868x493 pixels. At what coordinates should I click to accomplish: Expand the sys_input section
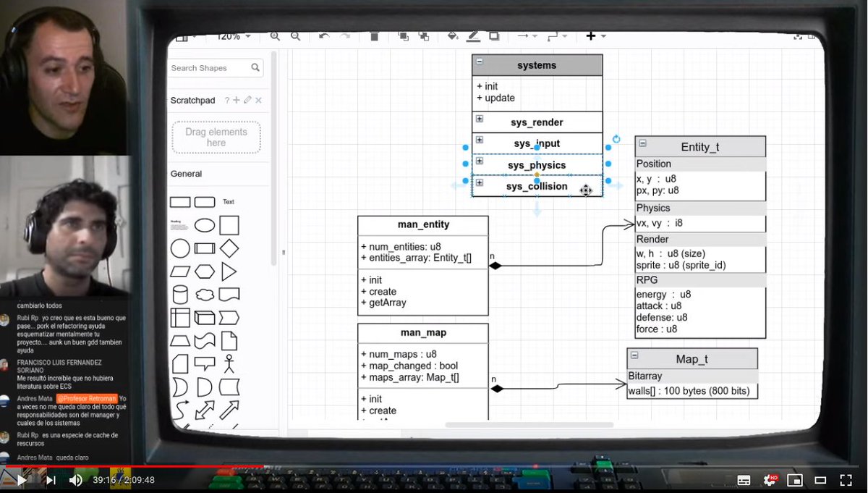[x=479, y=140]
